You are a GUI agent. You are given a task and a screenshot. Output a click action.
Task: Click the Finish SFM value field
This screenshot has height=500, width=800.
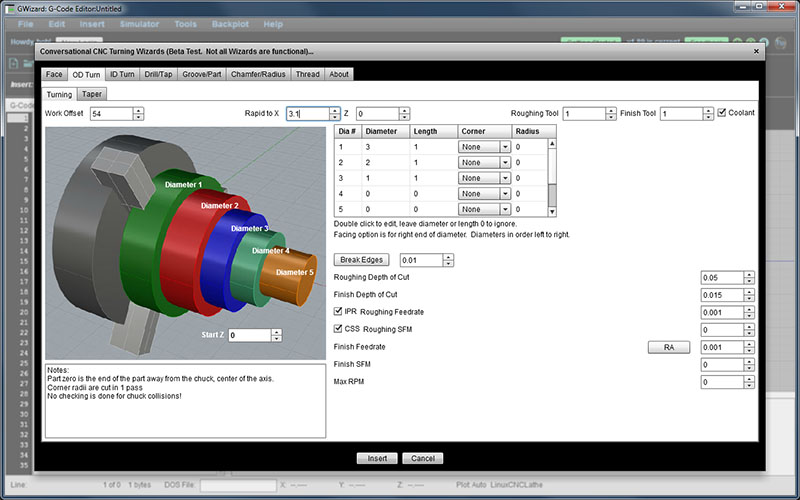coord(722,365)
